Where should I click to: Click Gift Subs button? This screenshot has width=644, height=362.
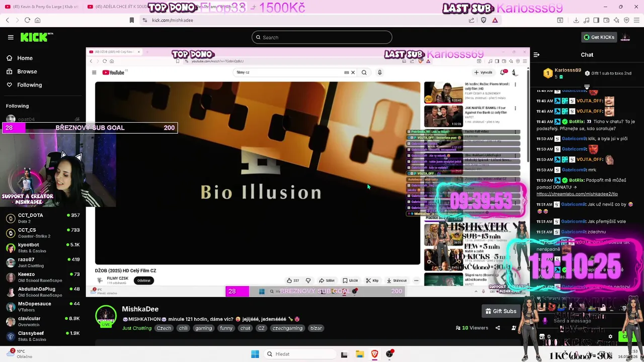(501, 311)
